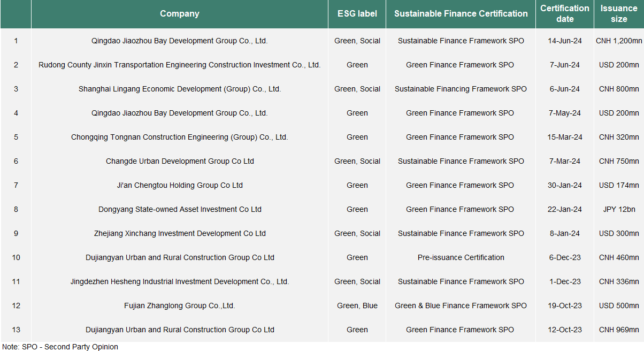
Task: Click issuance size CNH 460mn
Action: (x=619, y=257)
